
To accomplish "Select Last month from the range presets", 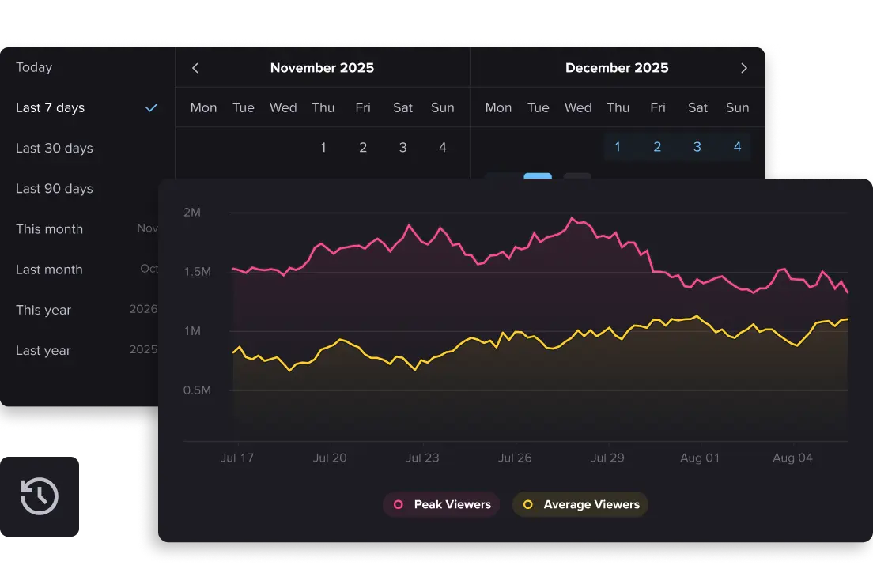I will 49,269.
